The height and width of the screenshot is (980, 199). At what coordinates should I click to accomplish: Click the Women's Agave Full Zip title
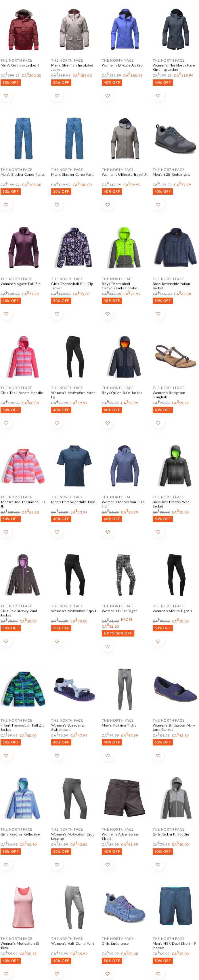click(x=21, y=284)
